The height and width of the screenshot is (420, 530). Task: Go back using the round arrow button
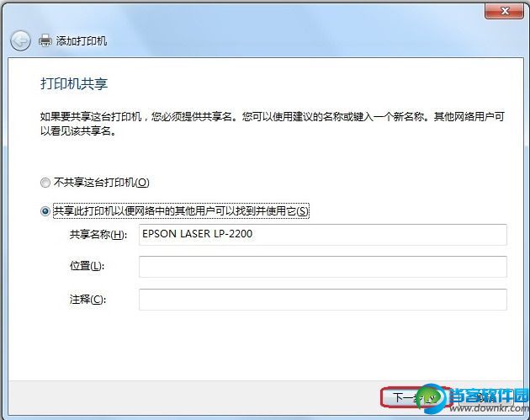coord(20,41)
